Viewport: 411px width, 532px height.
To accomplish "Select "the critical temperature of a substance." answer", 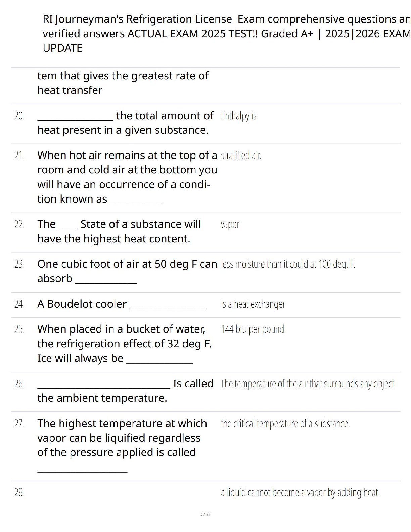I will [x=285, y=424].
